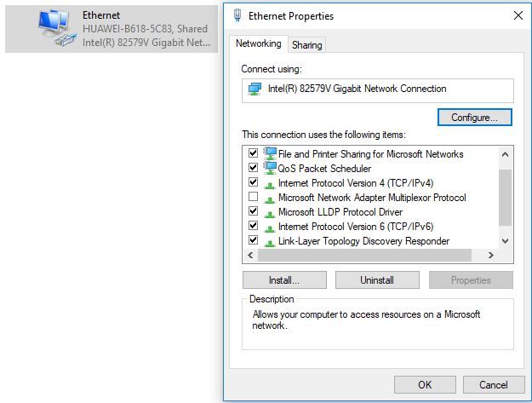Image resolution: width=532 pixels, height=403 pixels.
Task: Click the vertical scrollbar thumb in items list
Action: point(506,198)
